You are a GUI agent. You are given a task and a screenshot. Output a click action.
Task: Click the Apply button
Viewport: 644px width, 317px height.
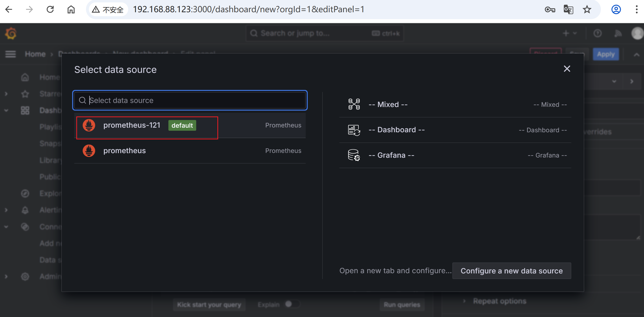click(x=606, y=54)
